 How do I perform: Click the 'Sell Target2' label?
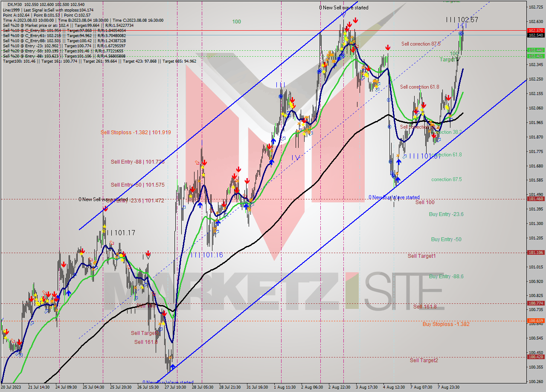click(x=424, y=360)
